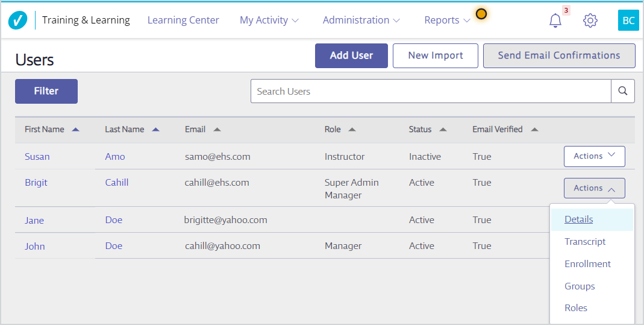The image size is (644, 325).
Task: Open the Learning Center link
Action: click(183, 20)
